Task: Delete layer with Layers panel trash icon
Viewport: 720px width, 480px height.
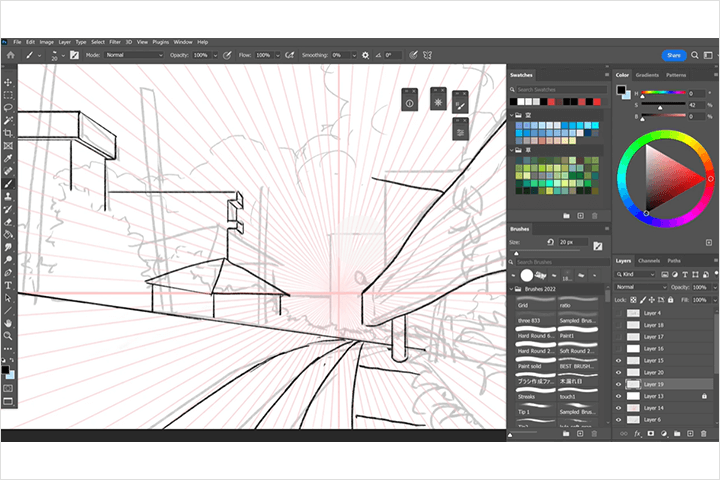Action: point(703,434)
